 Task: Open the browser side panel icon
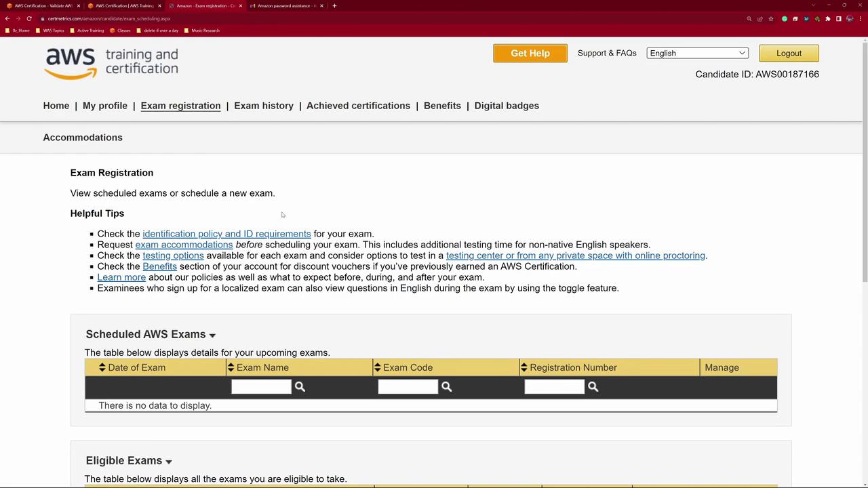(839, 19)
